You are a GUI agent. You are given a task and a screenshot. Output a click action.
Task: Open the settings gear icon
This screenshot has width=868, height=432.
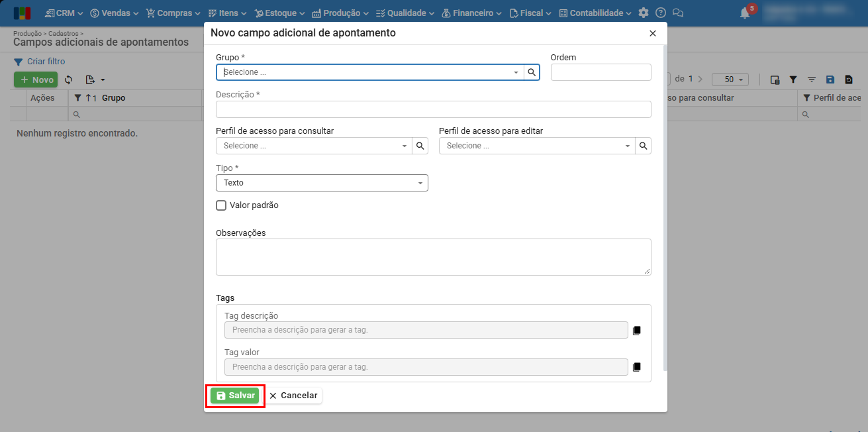click(644, 13)
